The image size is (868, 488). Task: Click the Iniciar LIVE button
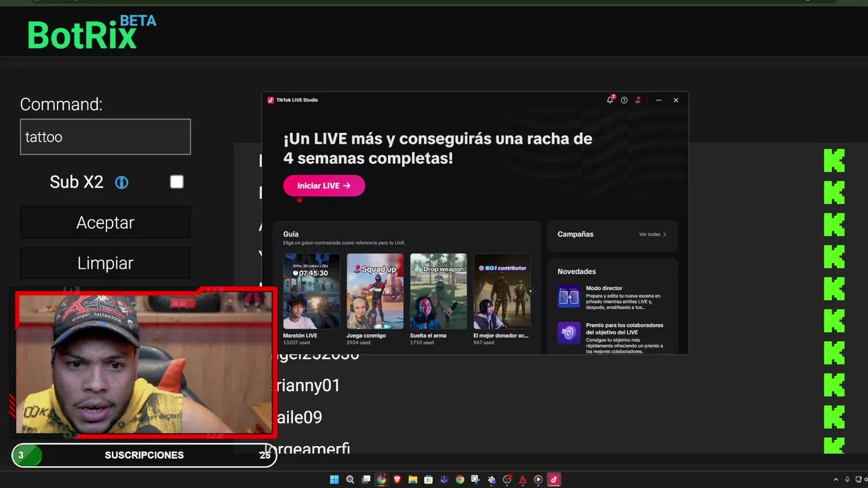point(324,186)
